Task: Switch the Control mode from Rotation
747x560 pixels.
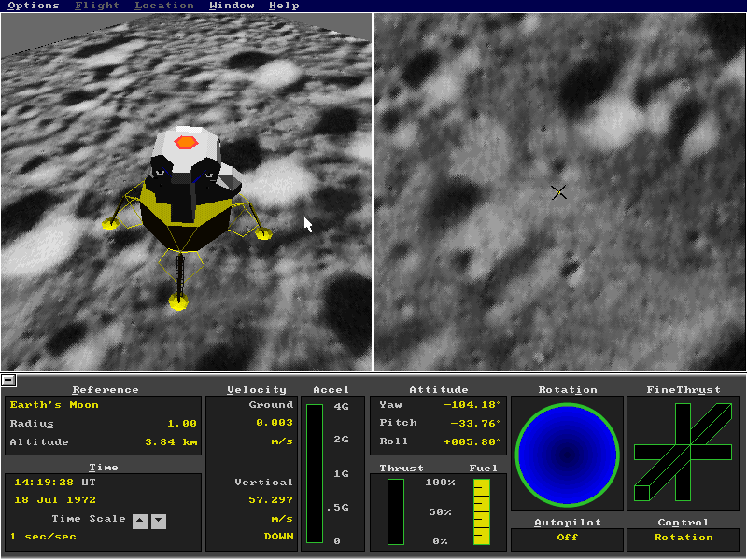Action: 683,538
